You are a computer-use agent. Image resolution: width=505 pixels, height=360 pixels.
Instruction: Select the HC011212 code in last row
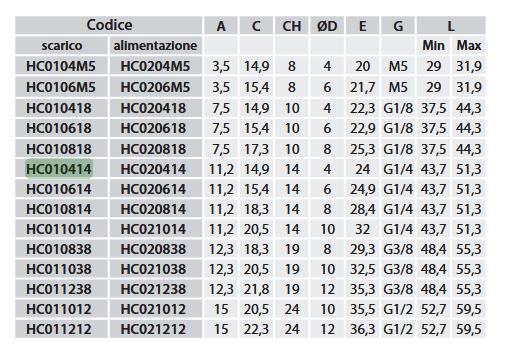coord(59,329)
